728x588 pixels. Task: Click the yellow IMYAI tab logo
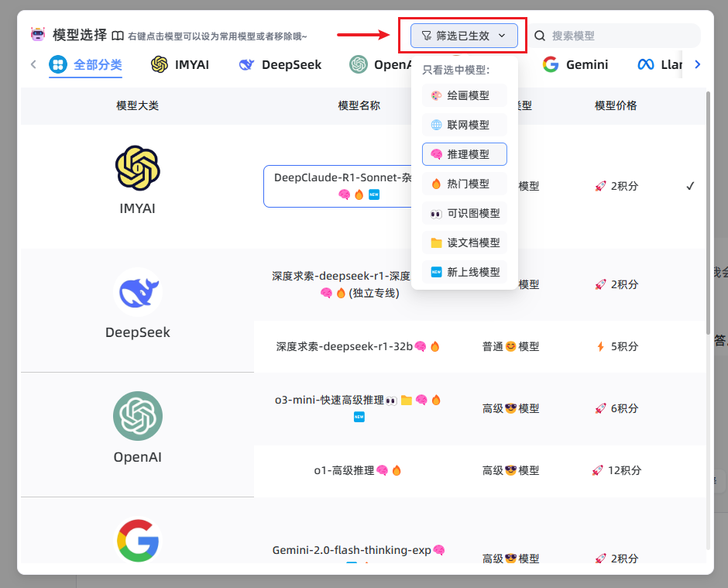coord(160,64)
